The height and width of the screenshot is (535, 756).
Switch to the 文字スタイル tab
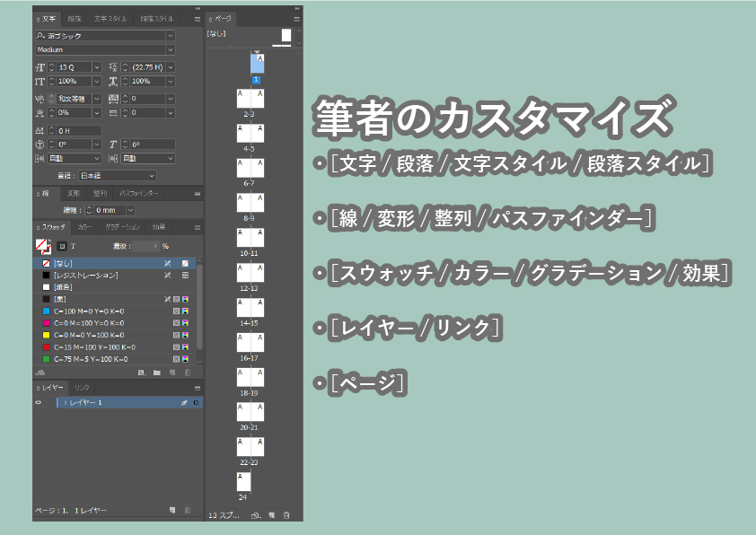(x=110, y=19)
